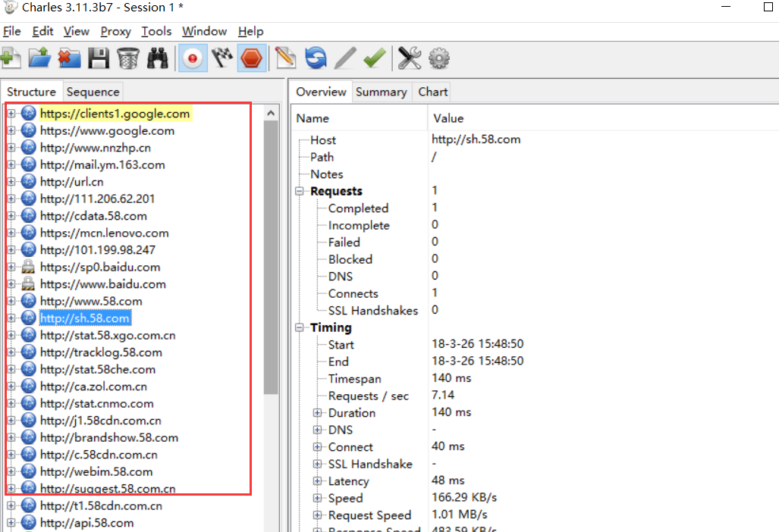
Task: Click the Value column header
Action: 603,118
